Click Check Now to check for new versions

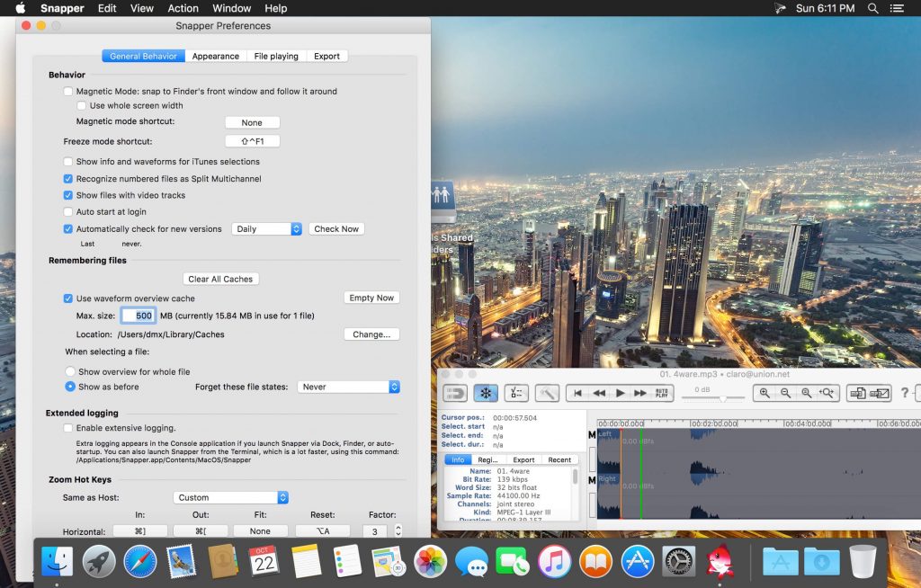click(x=335, y=228)
